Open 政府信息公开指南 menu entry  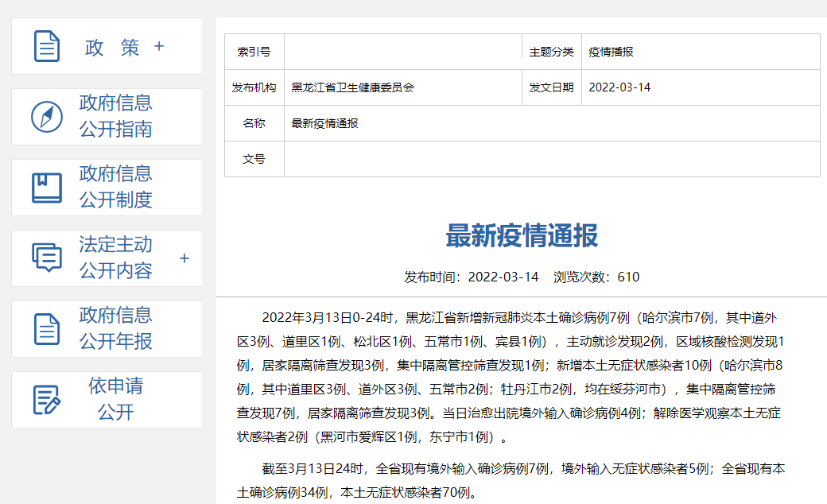(115, 116)
